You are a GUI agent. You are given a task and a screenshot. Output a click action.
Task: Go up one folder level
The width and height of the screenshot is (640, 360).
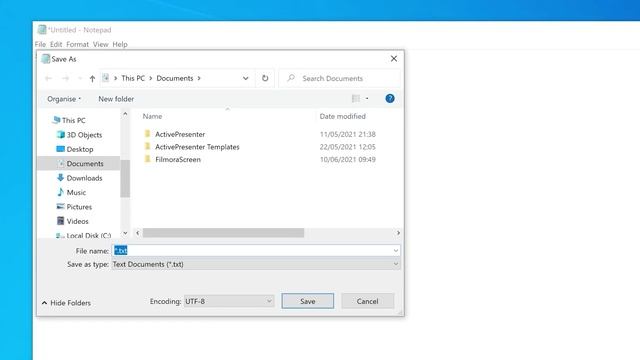[92, 78]
